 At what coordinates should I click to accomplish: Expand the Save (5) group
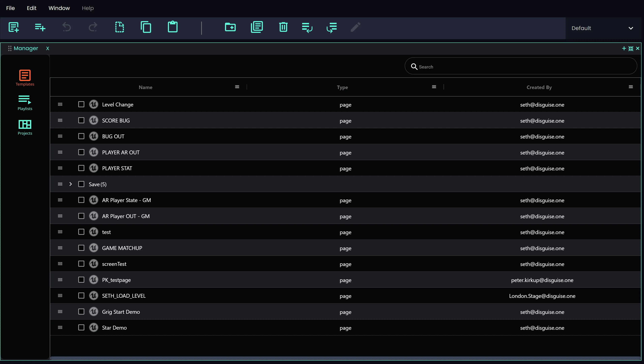click(x=71, y=184)
